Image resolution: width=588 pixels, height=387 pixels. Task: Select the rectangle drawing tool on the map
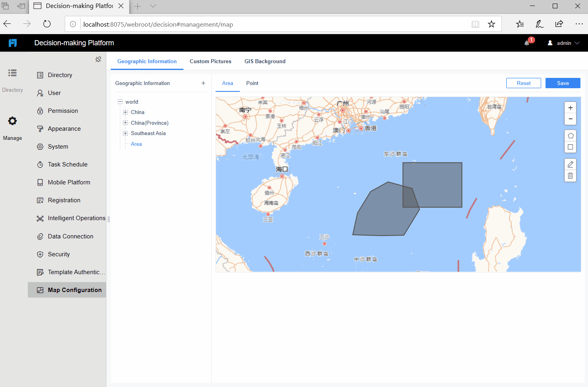tap(570, 147)
